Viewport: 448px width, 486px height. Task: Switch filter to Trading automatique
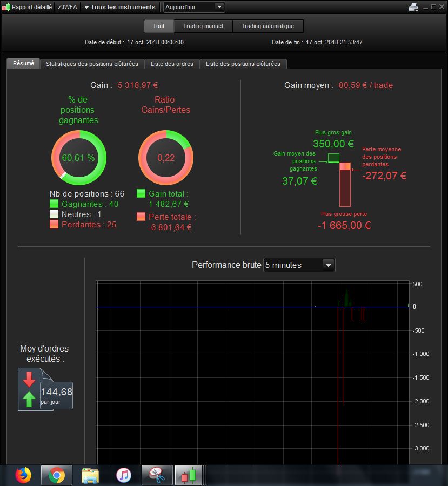(268, 26)
